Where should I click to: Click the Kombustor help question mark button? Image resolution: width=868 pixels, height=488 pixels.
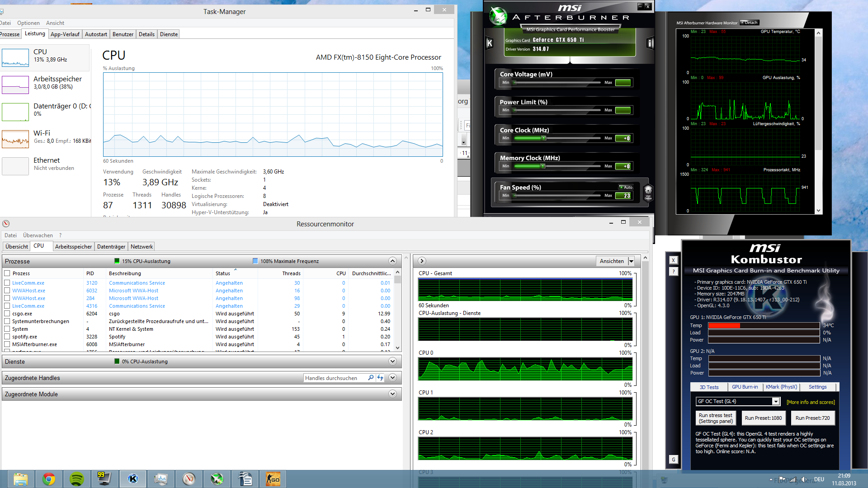coord(674,272)
